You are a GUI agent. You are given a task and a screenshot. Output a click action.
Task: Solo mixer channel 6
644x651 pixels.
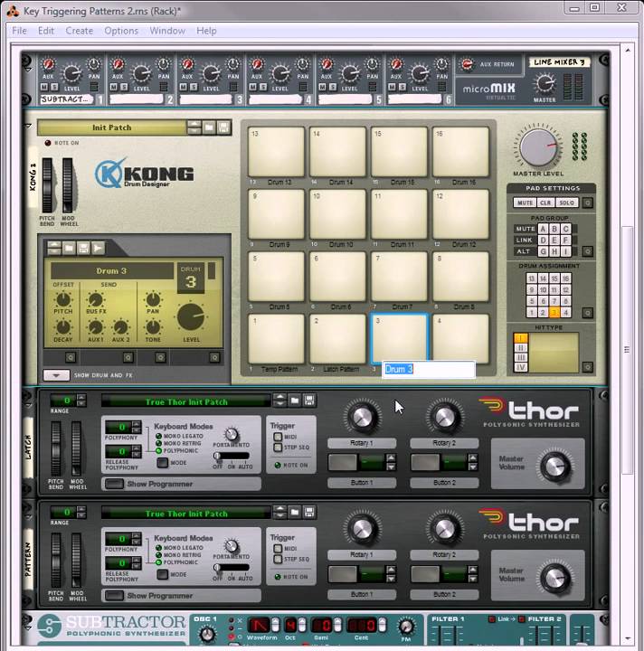pyautogui.click(x=402, y=87)
